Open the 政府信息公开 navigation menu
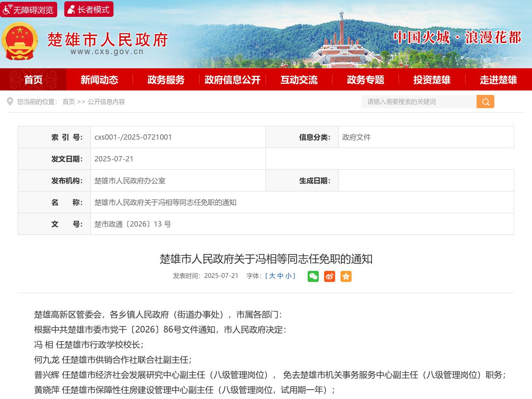The image size is (532, 399). coord(232,80)
